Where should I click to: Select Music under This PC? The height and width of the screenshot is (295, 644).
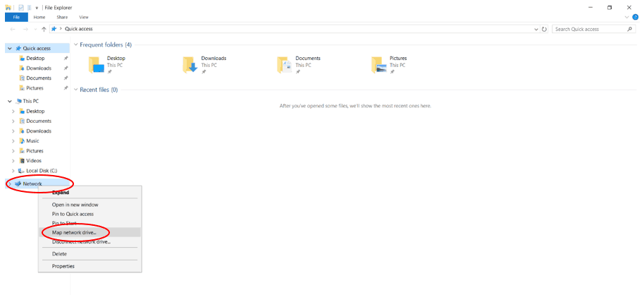pyautogui.click(x=32, y=141)
